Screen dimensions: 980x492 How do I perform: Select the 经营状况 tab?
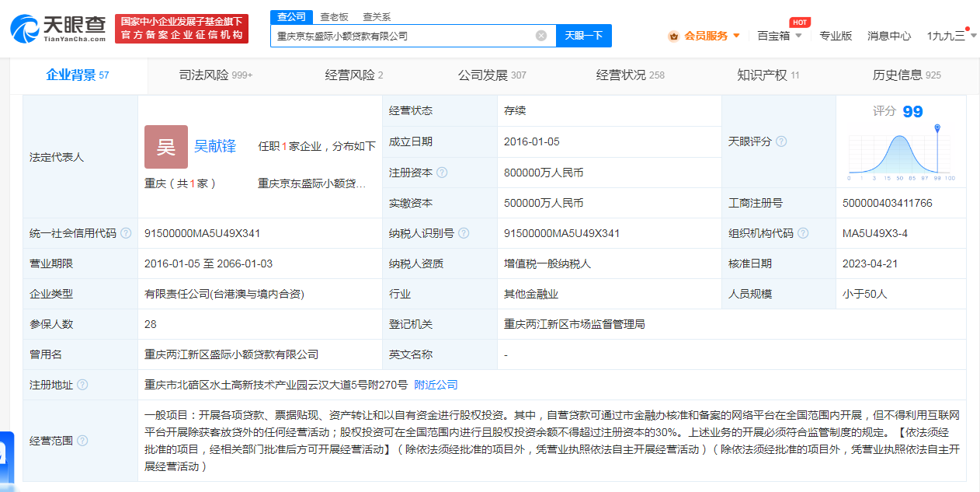[631, 75]
